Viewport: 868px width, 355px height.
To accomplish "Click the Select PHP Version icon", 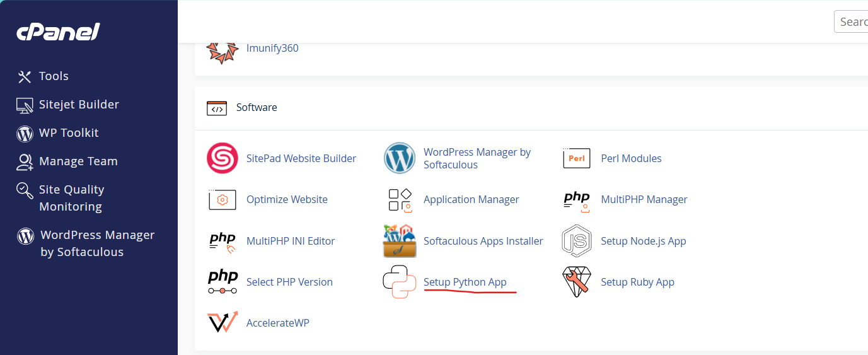I will click(223, 282).
